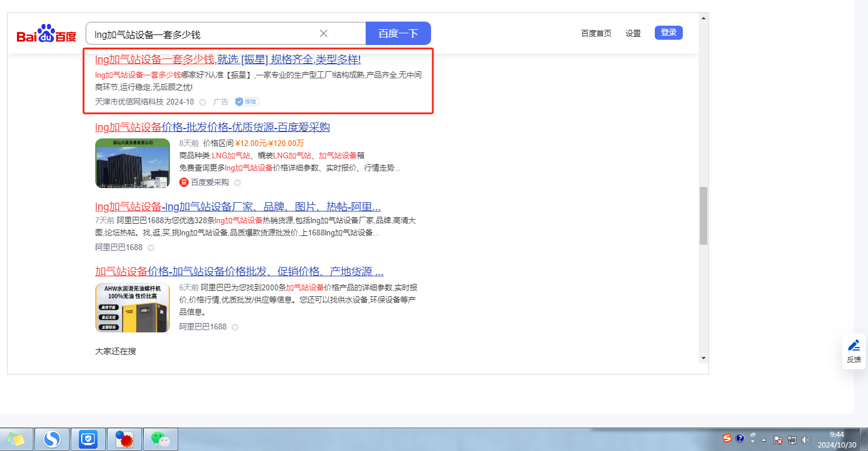Open the lng加气站设备厂家、品牌、图片 result title
Image resolution: width=868 pixels, height=451 pixels.
(238, 207)
